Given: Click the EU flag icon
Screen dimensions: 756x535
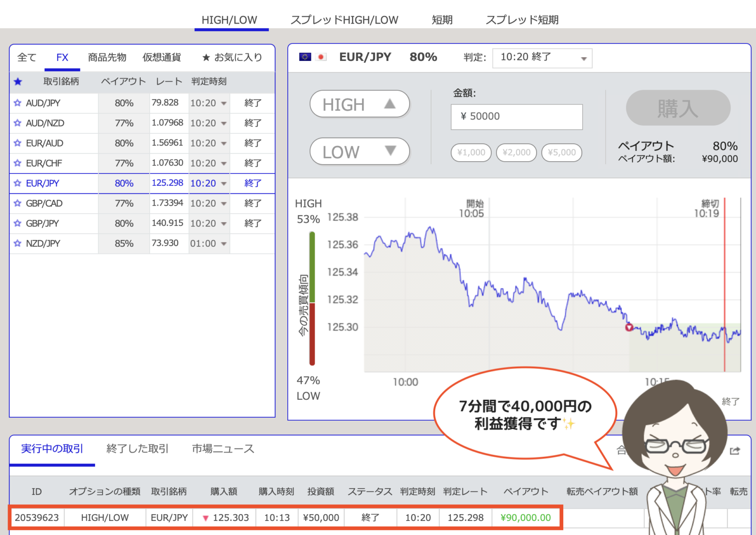Looking at the screenshot, I should tap(305, 57).
